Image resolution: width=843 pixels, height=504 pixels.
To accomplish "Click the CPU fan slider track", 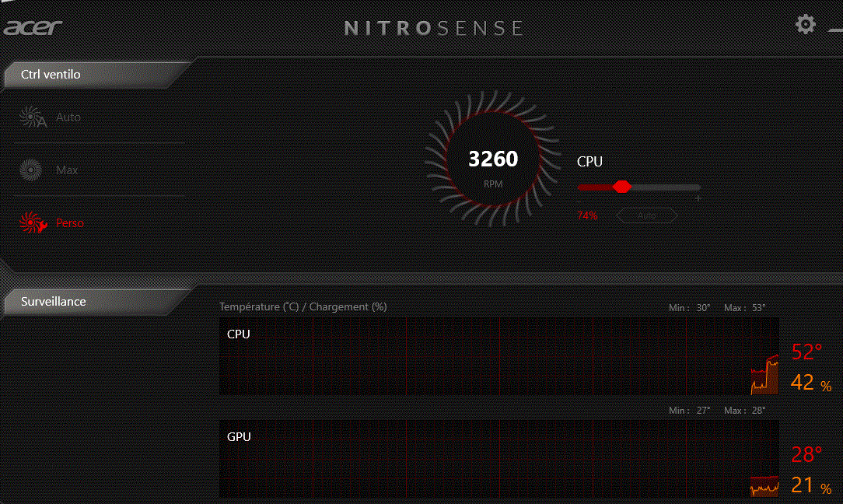I will [x=638, y=187].
